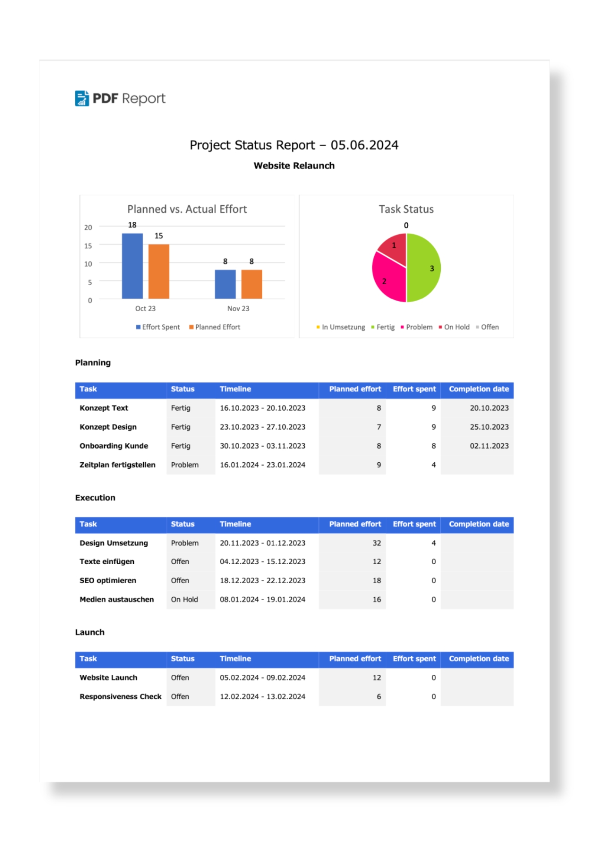
Task: Click the Nov 23 orange Planned Effort bar
Action: (x=251, y=284)
